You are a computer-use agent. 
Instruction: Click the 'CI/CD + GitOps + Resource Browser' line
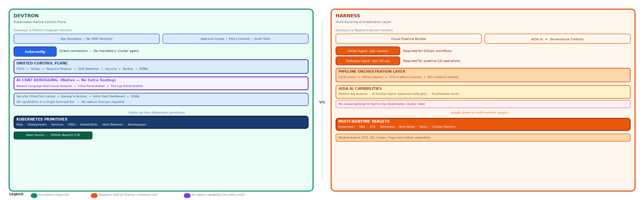coord(82,69)
